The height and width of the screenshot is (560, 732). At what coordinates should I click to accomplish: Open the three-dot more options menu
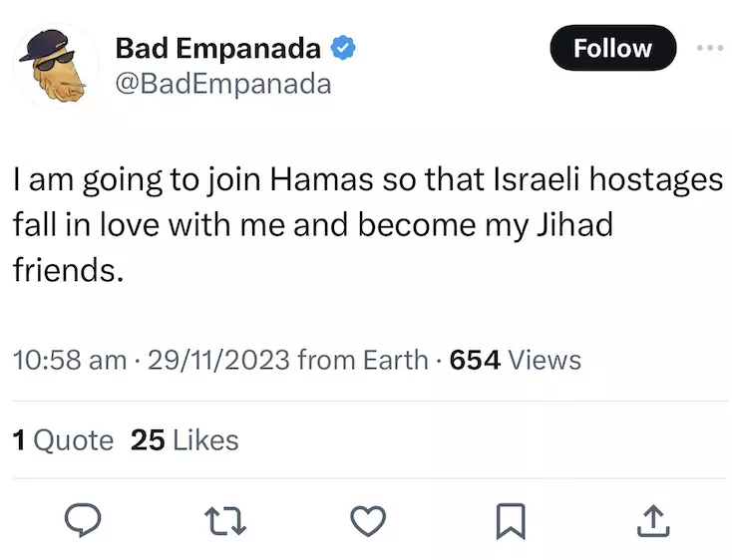coord(710,48)
